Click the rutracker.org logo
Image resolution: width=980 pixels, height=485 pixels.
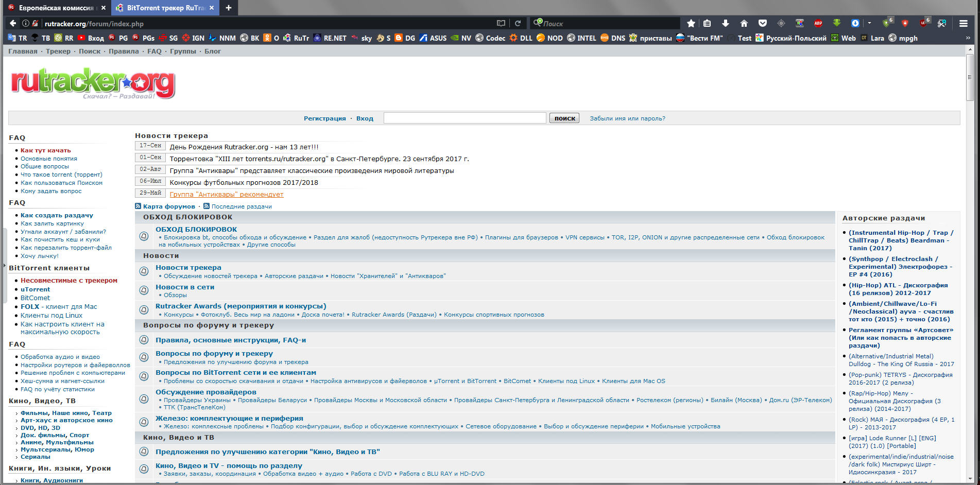pos(93,82)
